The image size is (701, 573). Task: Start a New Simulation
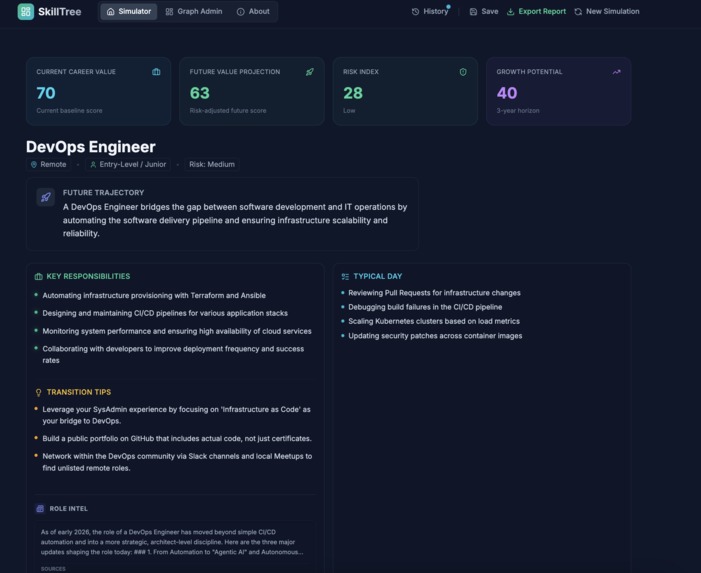tap(607, 12)
